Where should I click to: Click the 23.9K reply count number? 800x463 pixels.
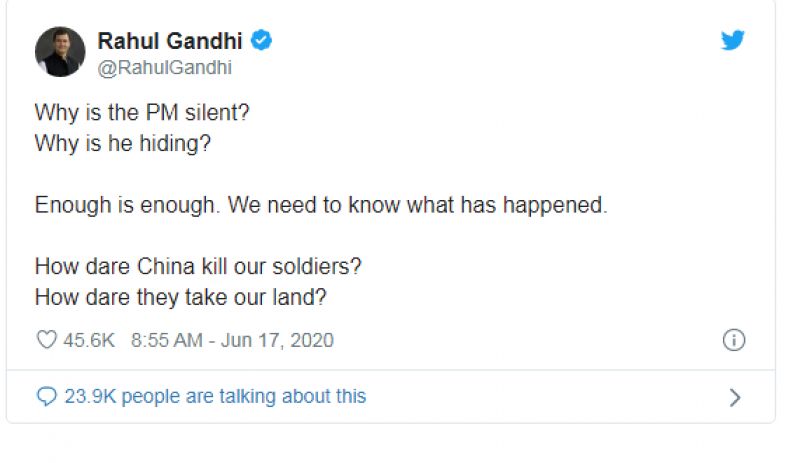[90, 397]
